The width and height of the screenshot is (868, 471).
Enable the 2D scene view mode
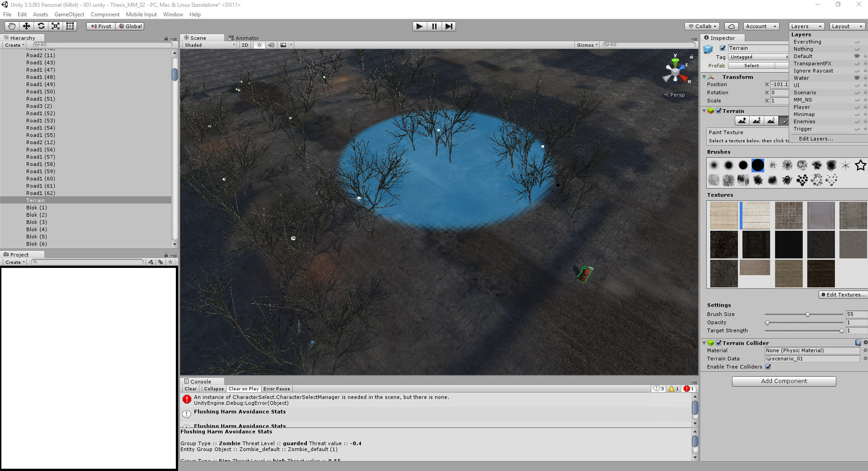tap(245, 45)
